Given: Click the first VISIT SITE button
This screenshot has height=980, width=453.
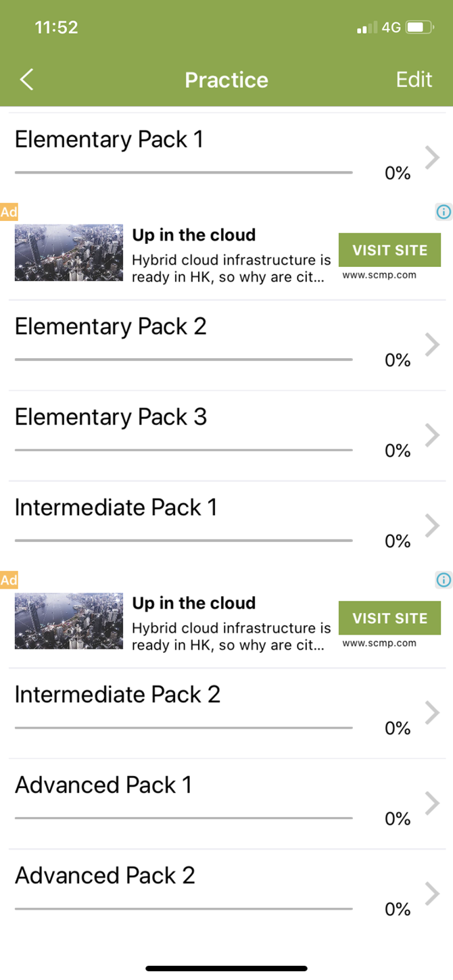Looking at the screenshot, I should pyautogui.click(x=389, y=250).
